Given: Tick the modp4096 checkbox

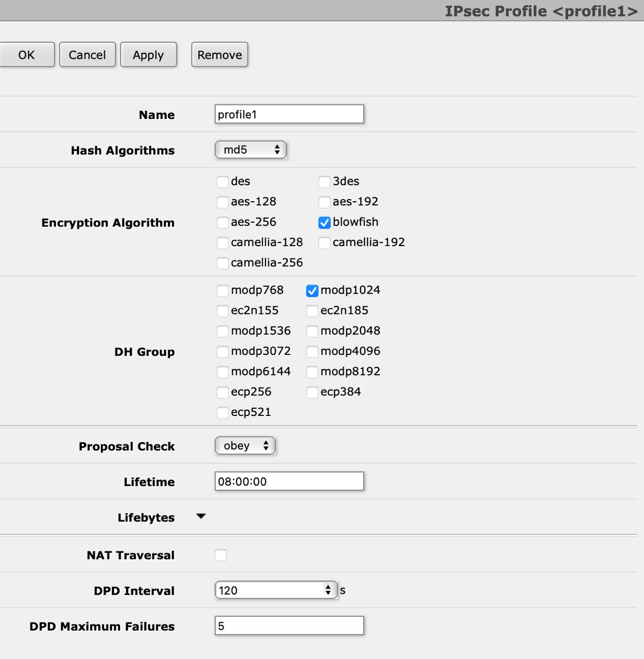Looking at the screenshot, I should tap(312, 352).
